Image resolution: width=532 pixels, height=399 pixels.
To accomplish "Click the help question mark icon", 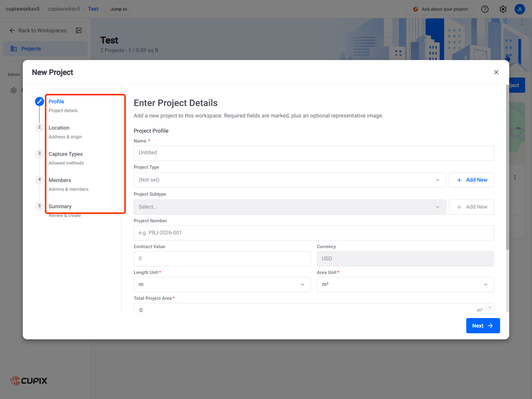I will click(x=485, y=9).
